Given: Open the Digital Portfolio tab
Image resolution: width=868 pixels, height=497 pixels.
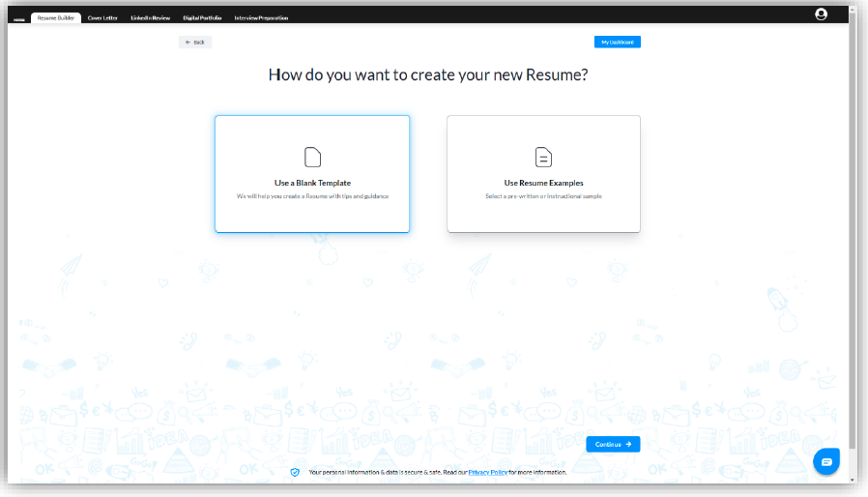Looking at the screenshot, I should (x=202, y=17).
